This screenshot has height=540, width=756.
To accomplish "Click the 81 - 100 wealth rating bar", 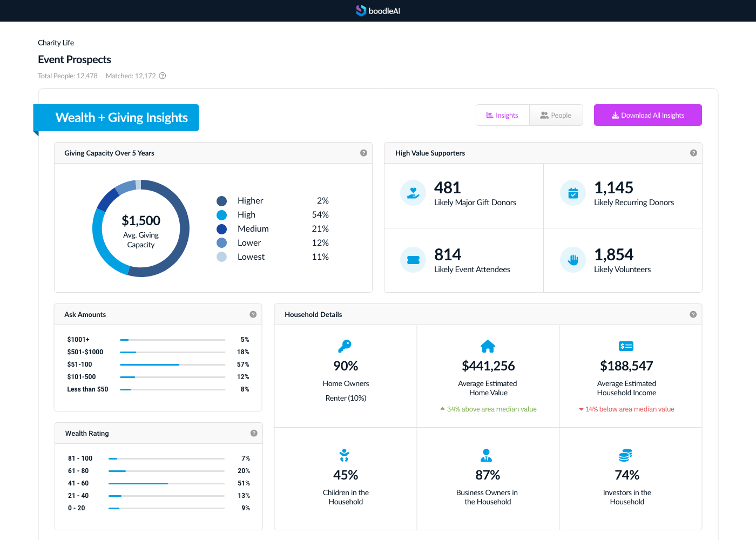I will [166, 458].
